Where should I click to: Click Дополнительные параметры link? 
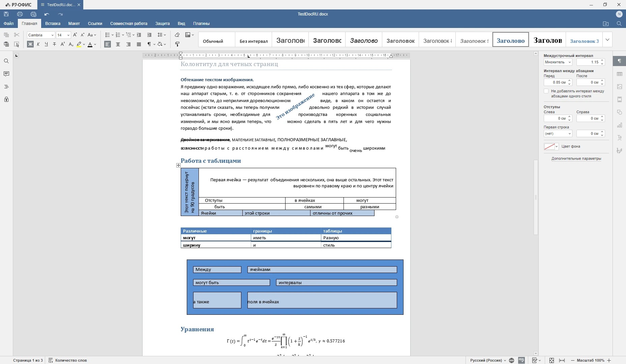tap(576, 158)
